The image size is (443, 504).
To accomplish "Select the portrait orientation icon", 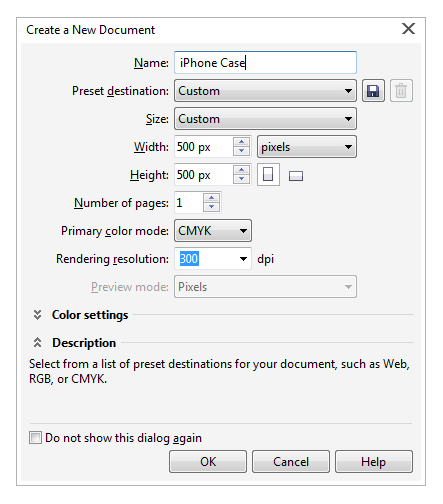I will point(268,175).
